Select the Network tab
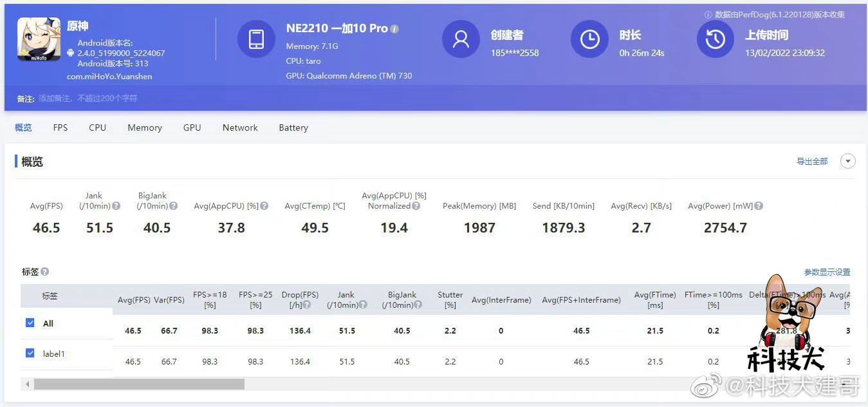The image size is (868, 407). click(240, 128)
